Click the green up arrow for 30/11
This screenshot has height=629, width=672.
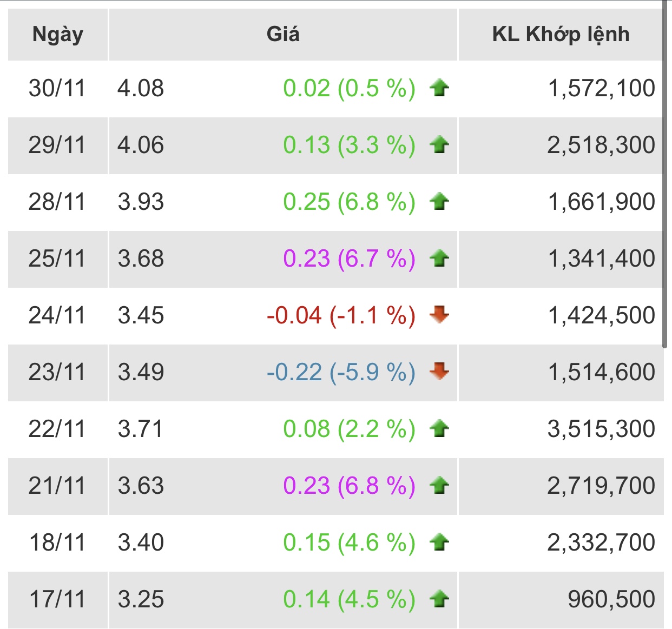pyautogui.click(x=439, y=88)
